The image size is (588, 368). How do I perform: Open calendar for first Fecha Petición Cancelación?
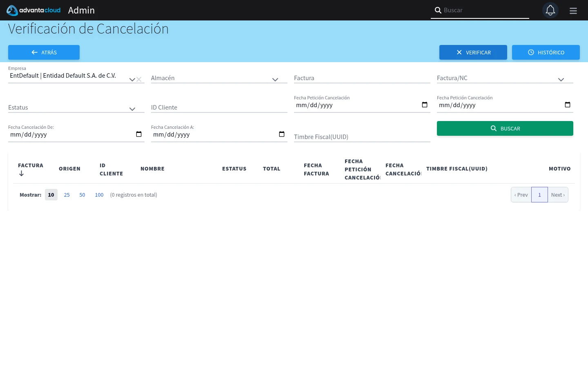pyautogui.click(x=425, y=105)
